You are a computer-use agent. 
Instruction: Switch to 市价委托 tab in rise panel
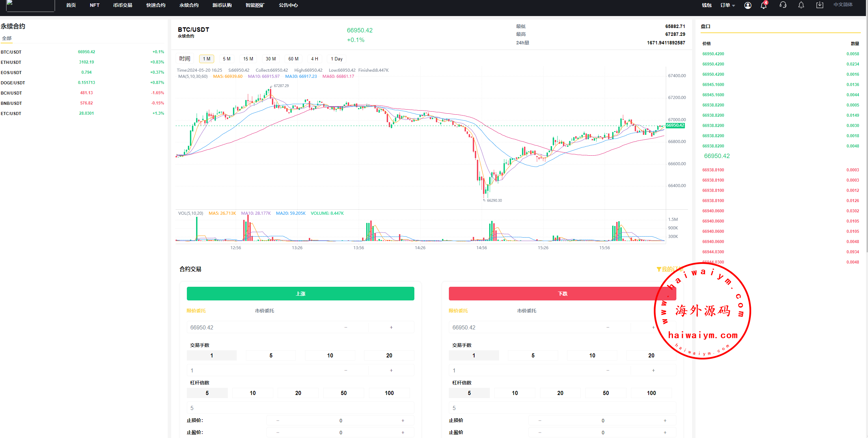click(x=264, y=311)
